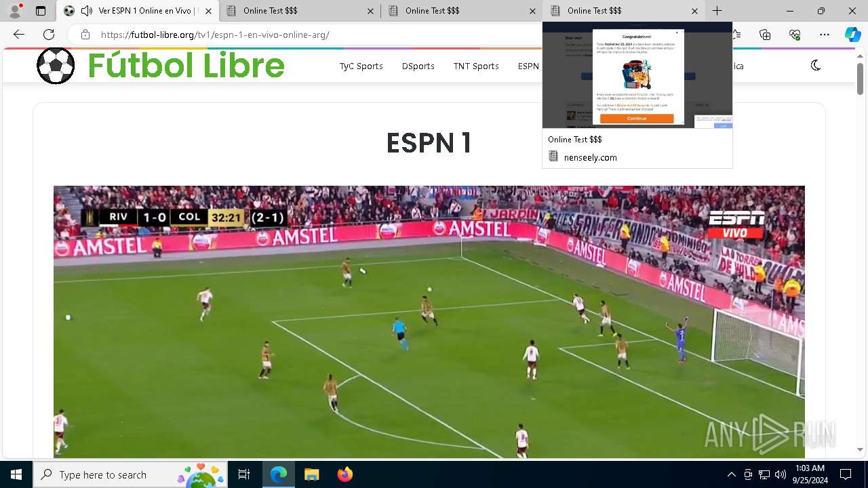Close the last tab titled Online Test $$$
Image resolution: width=868 pixels, height=488 pixels.
pos(694,11)
